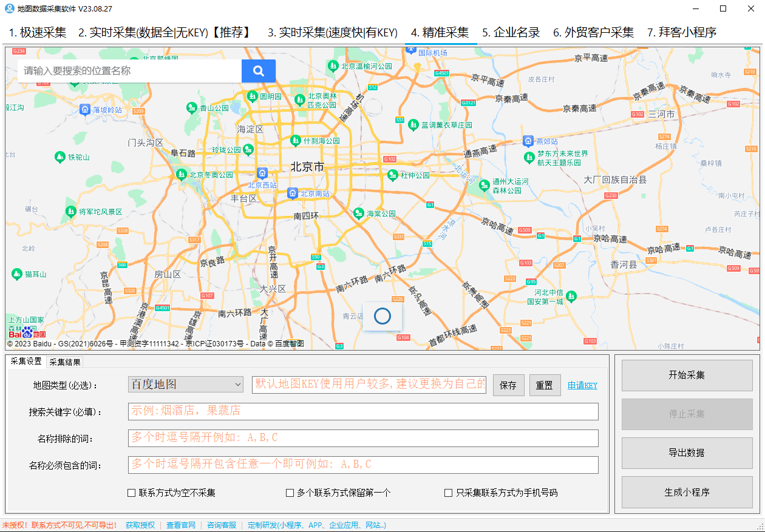Select the 燕郊站 station marker

click(528, 141)
